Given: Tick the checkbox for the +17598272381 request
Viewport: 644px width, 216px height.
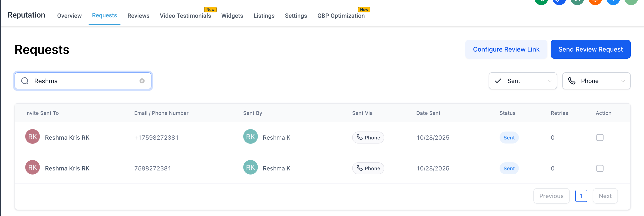Looking at the screenshot, I should (599, 138).
